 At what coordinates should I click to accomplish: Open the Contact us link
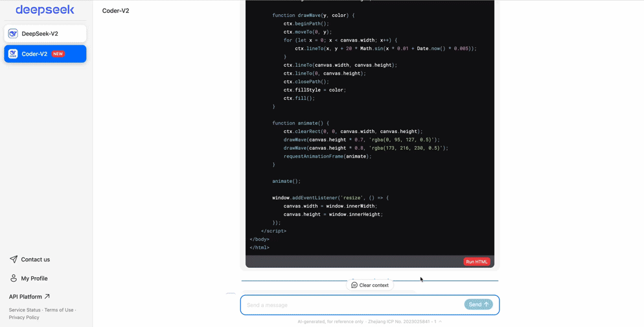click(x=35, y=260)
